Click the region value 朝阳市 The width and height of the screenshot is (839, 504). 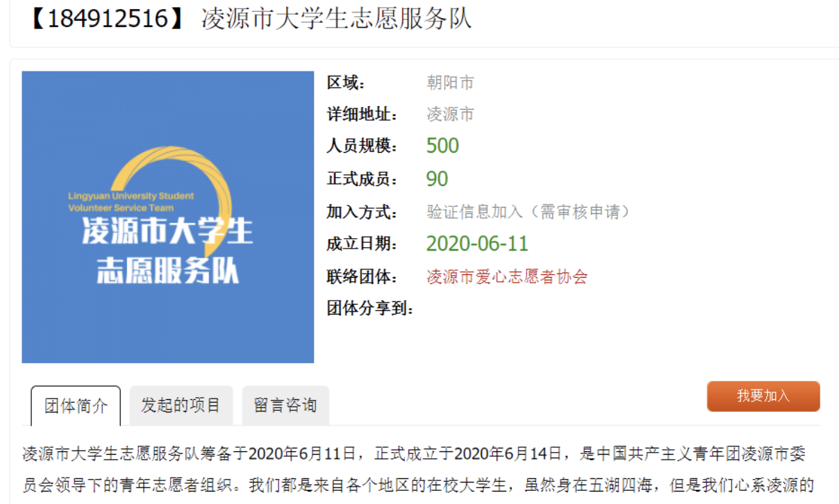click(x=450, y=83)
